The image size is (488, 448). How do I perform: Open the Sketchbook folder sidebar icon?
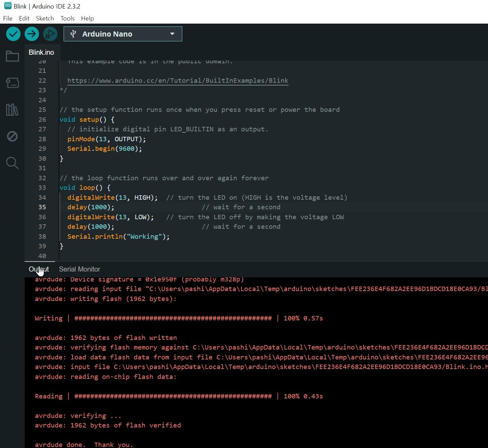(12, 56)
